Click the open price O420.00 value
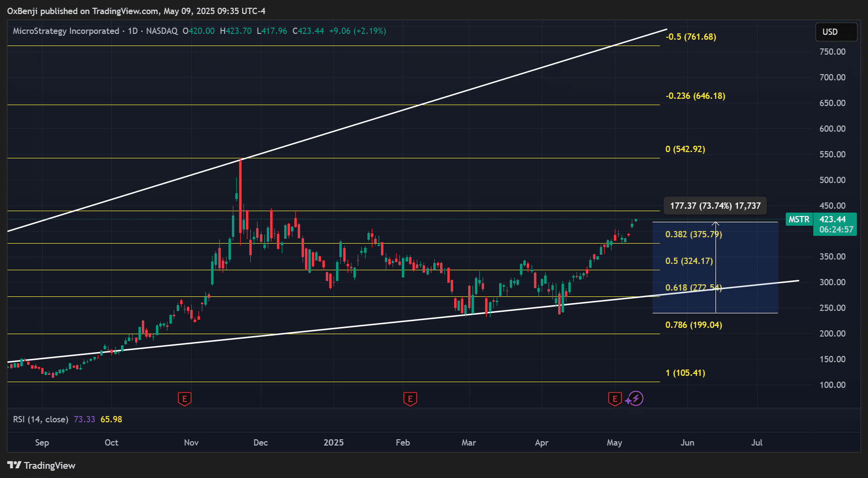The height and width of the screenshot is (478, 868). (x=198, y=31)
